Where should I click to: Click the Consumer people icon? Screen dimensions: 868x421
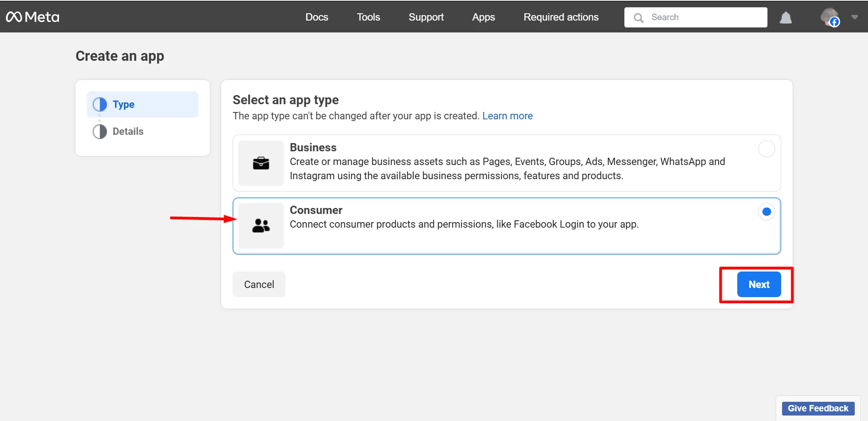point(261,226)
